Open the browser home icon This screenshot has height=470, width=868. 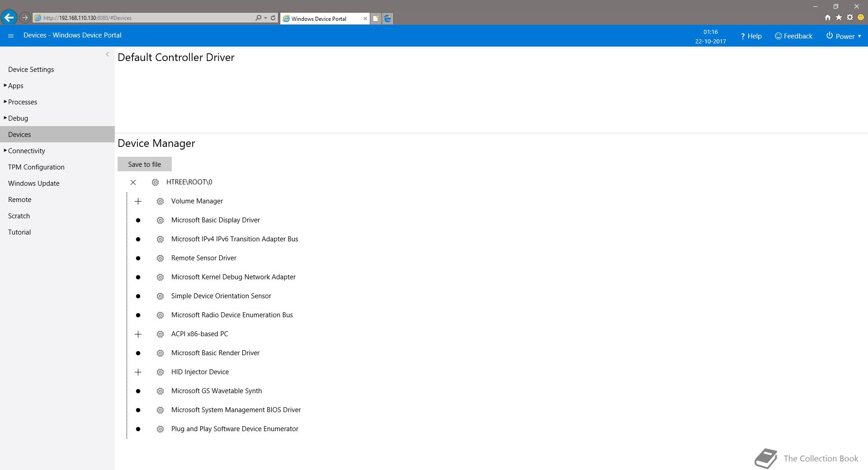tap(827, 18)
